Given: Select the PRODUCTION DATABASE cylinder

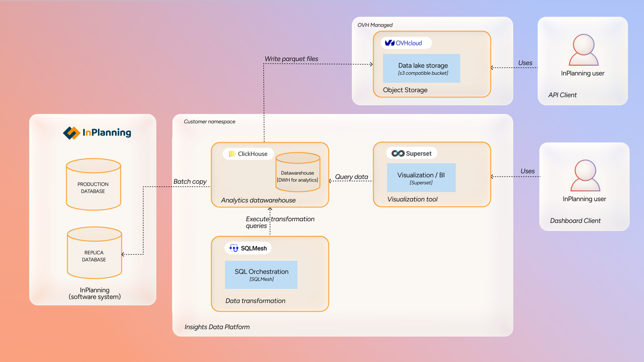Looking at the screenshot, I should pyautogui.click(x=93, y=184).
